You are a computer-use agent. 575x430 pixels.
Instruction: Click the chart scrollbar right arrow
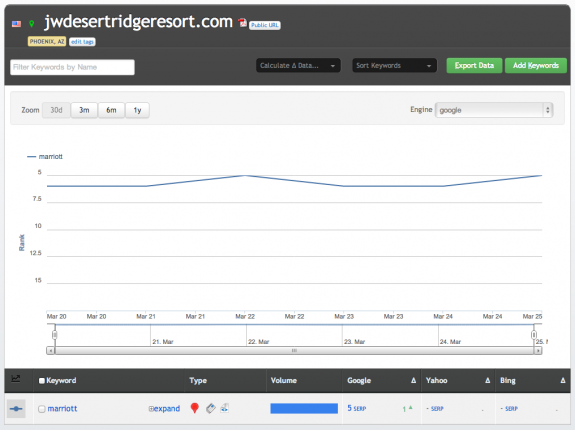[x=538, y=351]
